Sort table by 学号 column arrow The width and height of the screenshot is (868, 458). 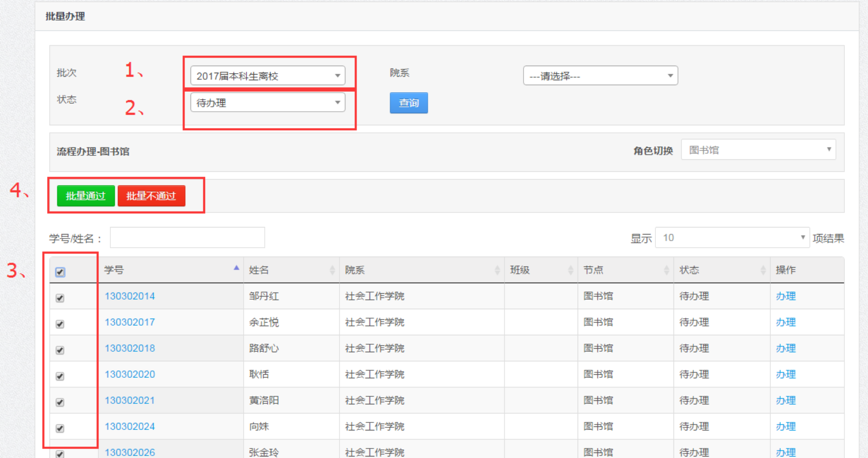[x=236, y=269]
